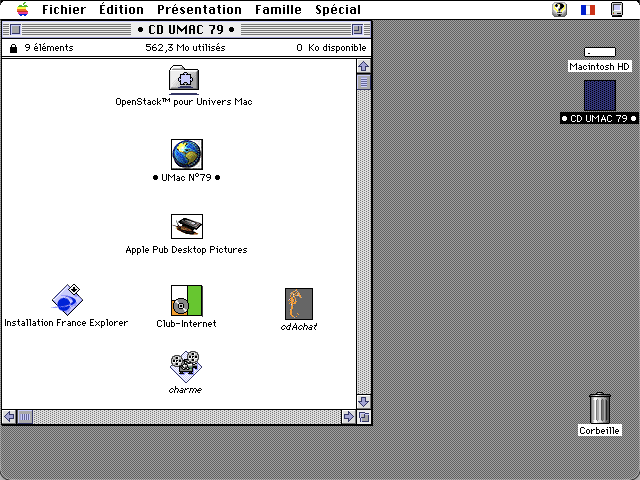This screenshot has height=480, width=640.
Task: Click the '0 Ko disponible' text
Action: point(331,48)
